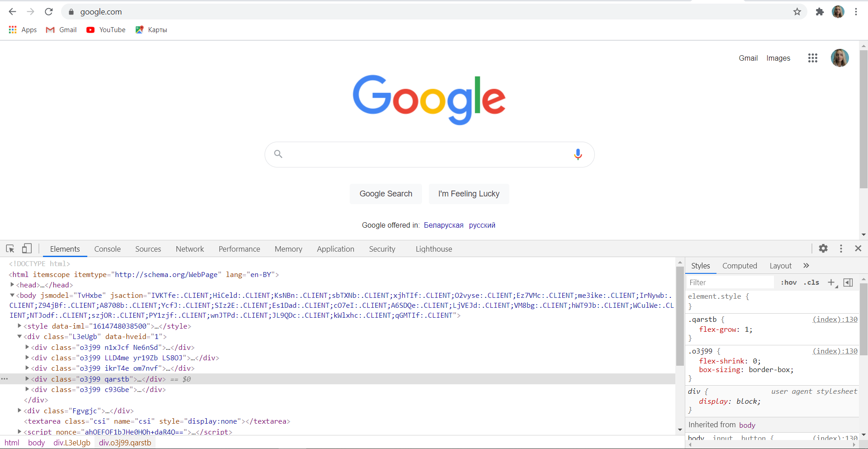Go back with the browser back arrow
The width and height of the screenshot is (868, 449).
(13, 12)
